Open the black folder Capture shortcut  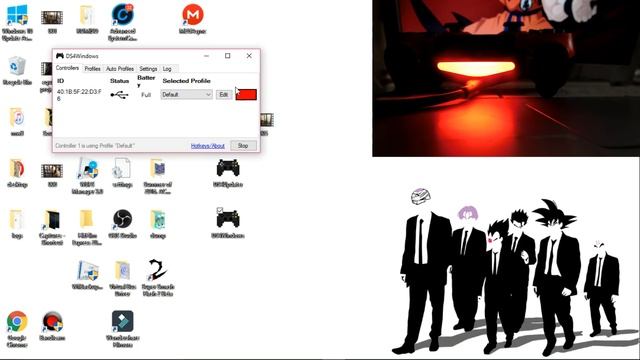click(x=52, y=227)
